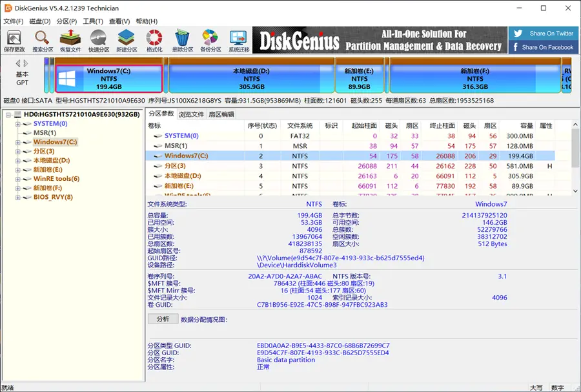Open the Search Partition (搜索分区) tool
Viewport: 581px width, 392px height.
pos(42,41)
